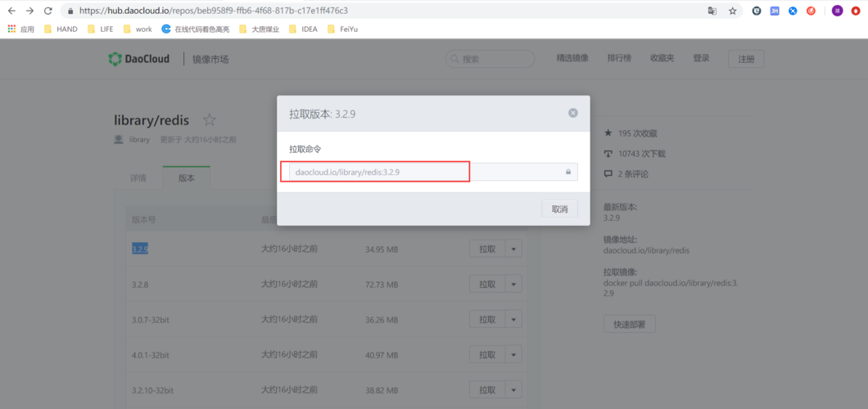Select the pull command text field
The width and height of the screenshot is (868, 409).
(x=433, y=172)
